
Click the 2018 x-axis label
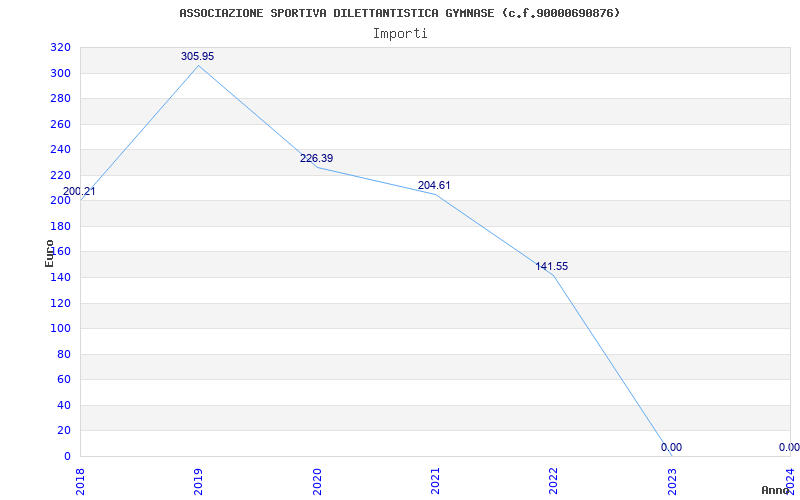(81, 482)
